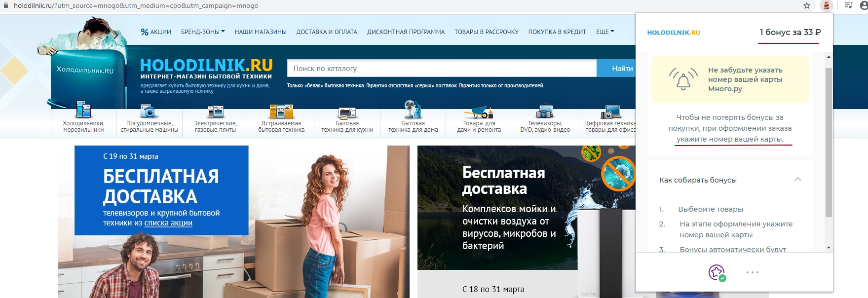
Task: Open the air purifier Бесплатная доставка banner
Action: pyautogui.click(x=526, y=208)
